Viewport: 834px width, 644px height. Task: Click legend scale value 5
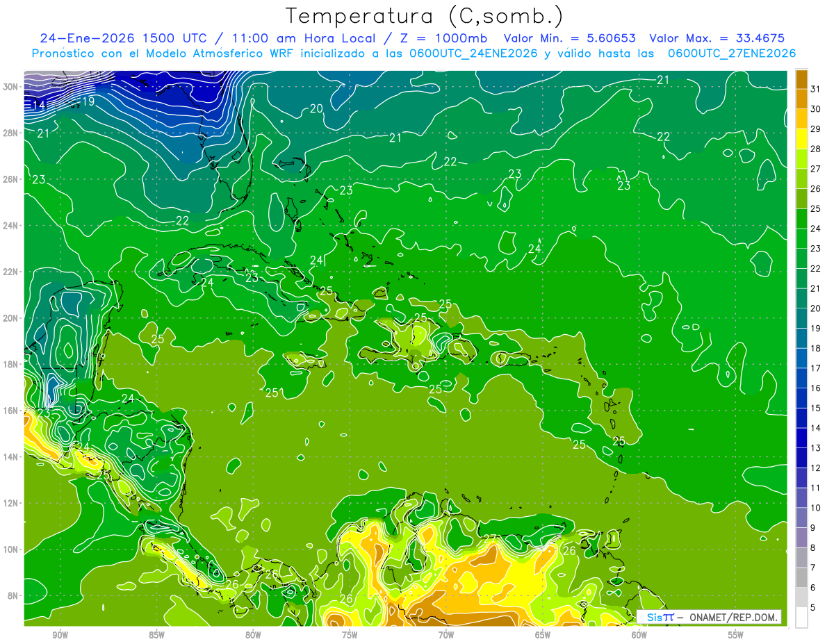pyautogui.click(x=813, y=608)
